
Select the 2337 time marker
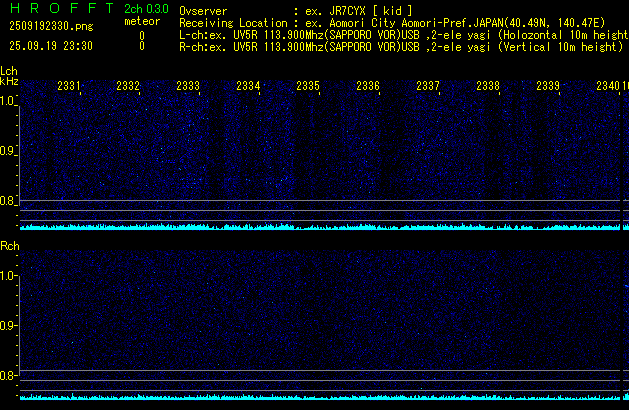(x=428, y=87)
